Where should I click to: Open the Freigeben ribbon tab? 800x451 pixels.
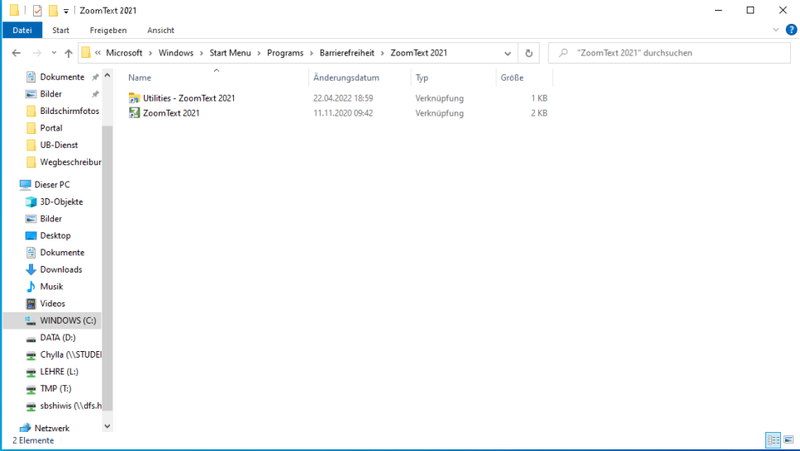108,30
